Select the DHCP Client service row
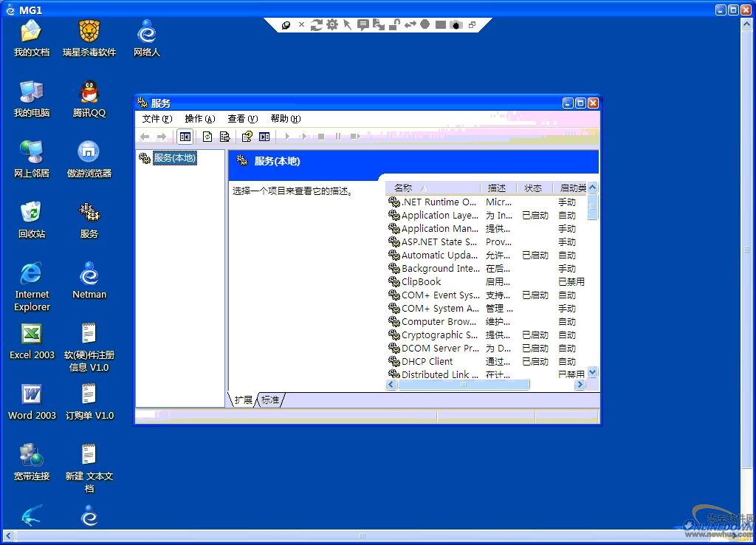The image size is (756, 545). 427,362
